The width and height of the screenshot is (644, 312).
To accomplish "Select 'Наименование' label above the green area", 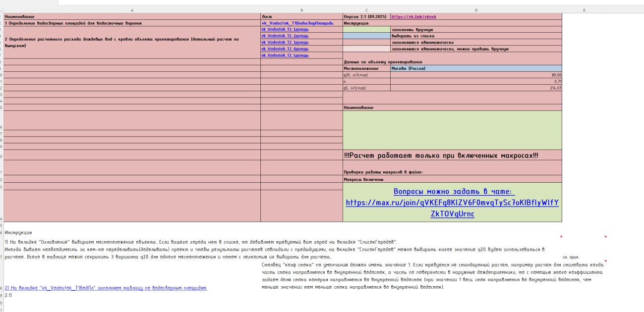I will tap(452, 107).
